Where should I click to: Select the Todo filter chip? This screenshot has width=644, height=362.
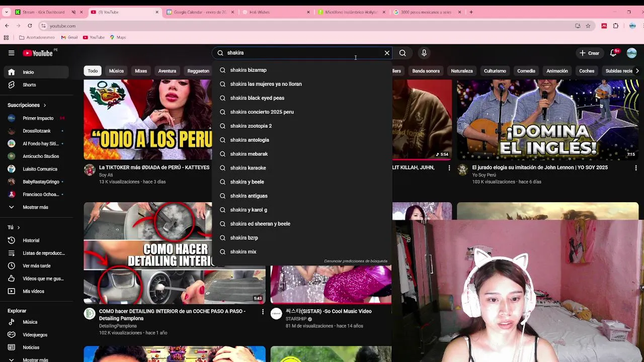tap(93, 71)
